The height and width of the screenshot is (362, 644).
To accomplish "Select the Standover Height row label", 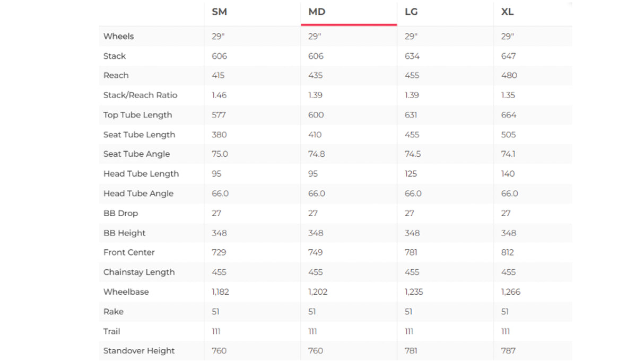I will (138, 351).
